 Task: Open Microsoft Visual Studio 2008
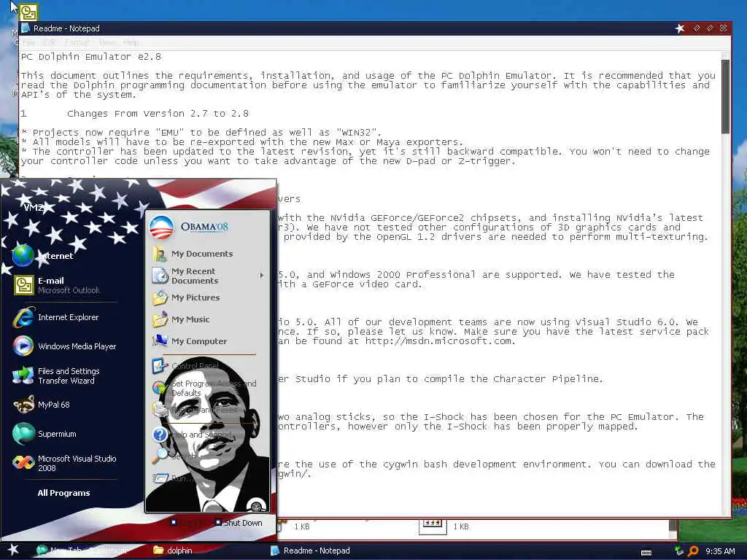[x=65, y=463]
